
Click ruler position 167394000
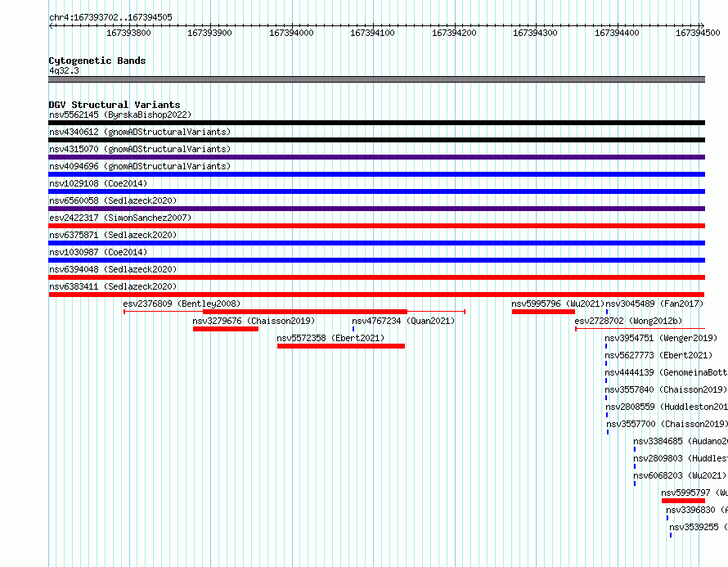click(291, 33)
